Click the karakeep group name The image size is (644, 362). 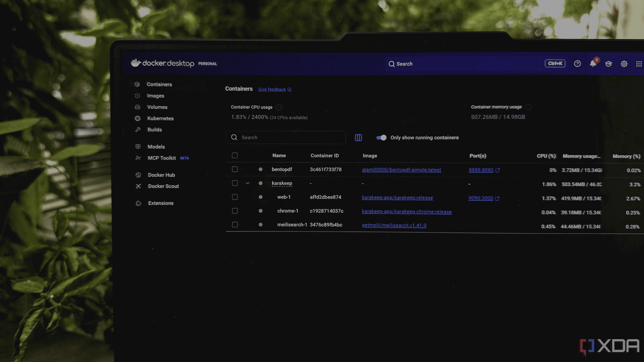tap(282, 183)
